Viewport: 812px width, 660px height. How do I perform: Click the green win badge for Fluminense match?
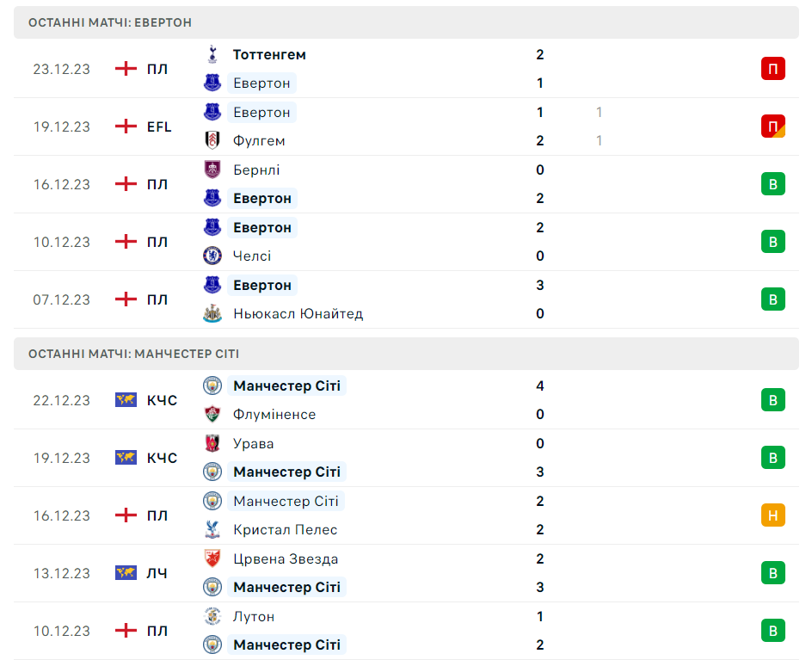773,400
